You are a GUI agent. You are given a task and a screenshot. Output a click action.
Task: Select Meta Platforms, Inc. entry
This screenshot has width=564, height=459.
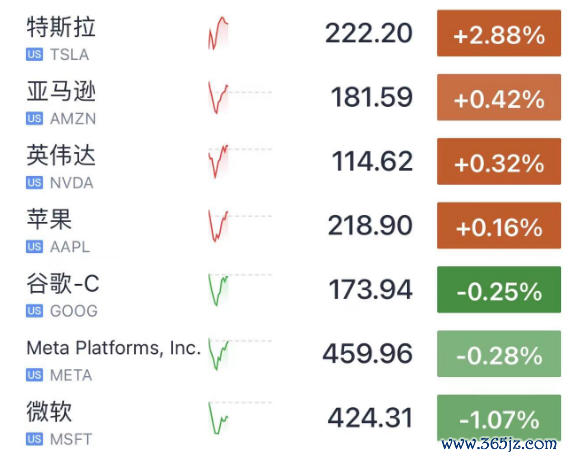(x=114, y=348)
